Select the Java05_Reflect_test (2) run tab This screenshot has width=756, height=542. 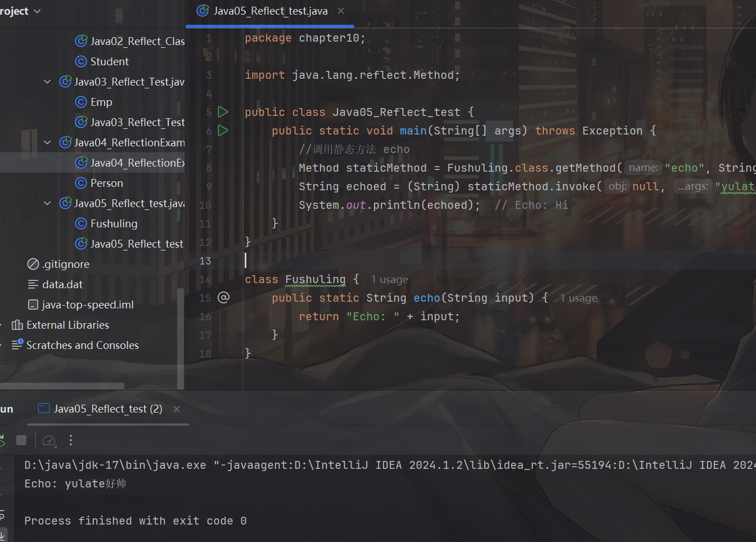107,409
